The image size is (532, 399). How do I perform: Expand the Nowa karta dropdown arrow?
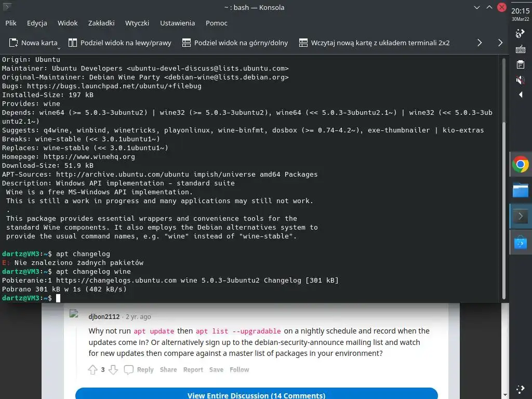(59, 48)
